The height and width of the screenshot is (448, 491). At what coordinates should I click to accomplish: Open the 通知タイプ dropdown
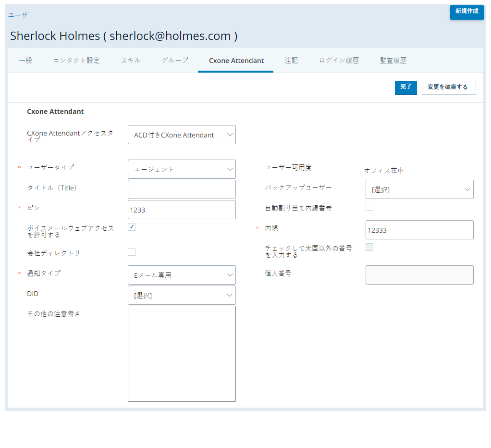pos(182,275)
